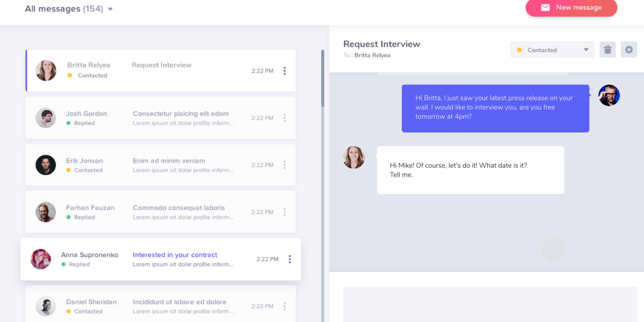Click the New message button
This screenshot has width=644, height=322.
tap(571, 8)
